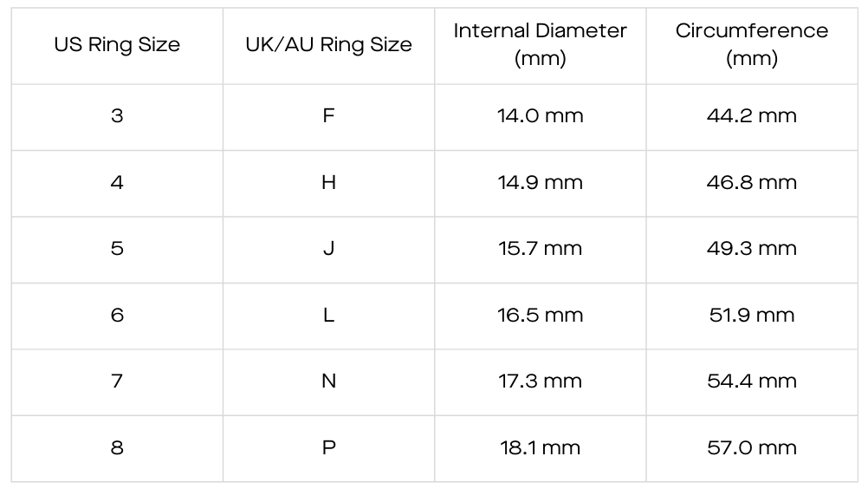Click the 46.8 mm circumference value
The height and width of the screenshot is (489, 868).
pyautogui.click(x=752, y=183)
